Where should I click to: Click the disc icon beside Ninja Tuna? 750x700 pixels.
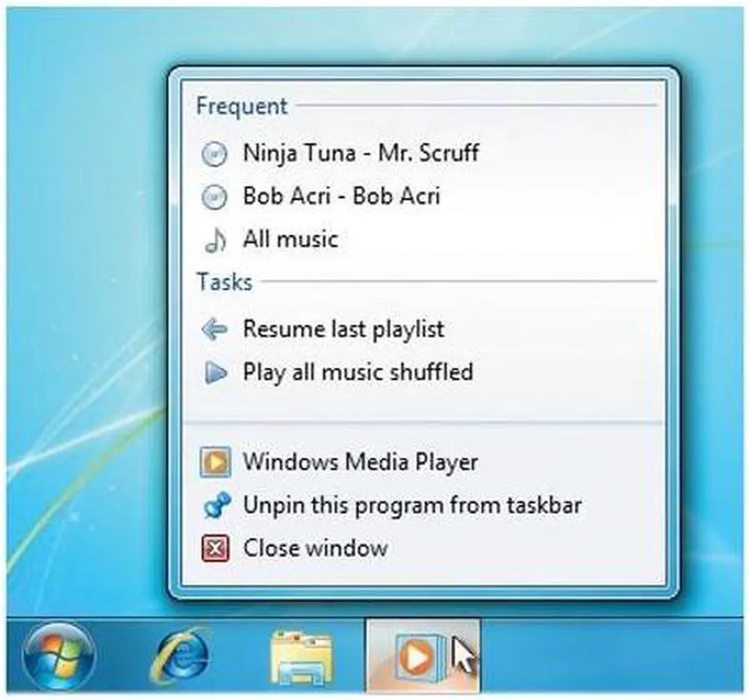[214, 155]
